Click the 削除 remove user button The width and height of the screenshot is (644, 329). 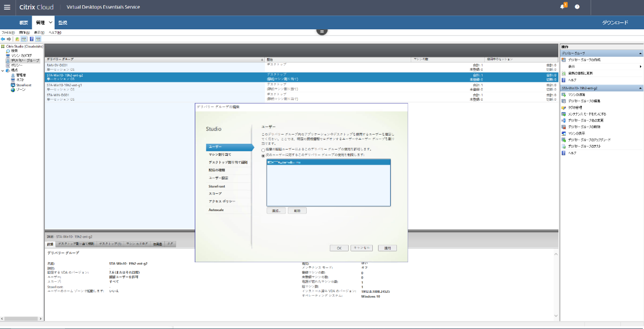(x=298, y=211)
